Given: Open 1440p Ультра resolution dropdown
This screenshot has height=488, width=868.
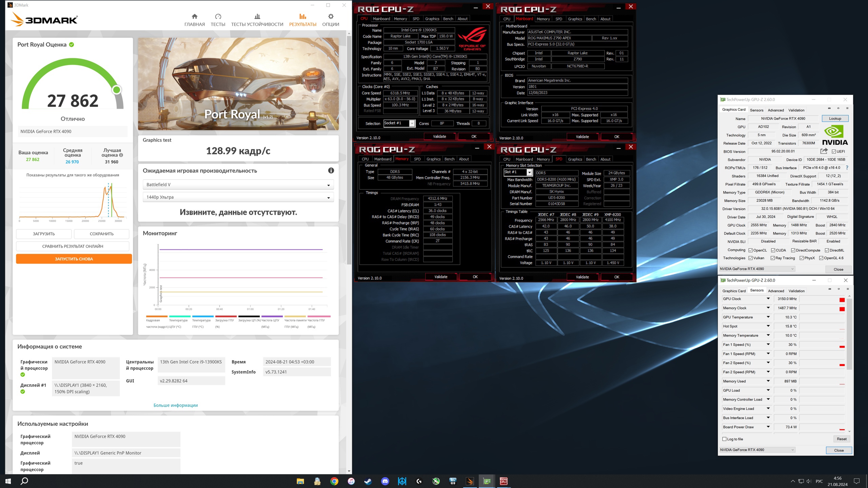Looking at the screenshot, I should click(238, 197).
